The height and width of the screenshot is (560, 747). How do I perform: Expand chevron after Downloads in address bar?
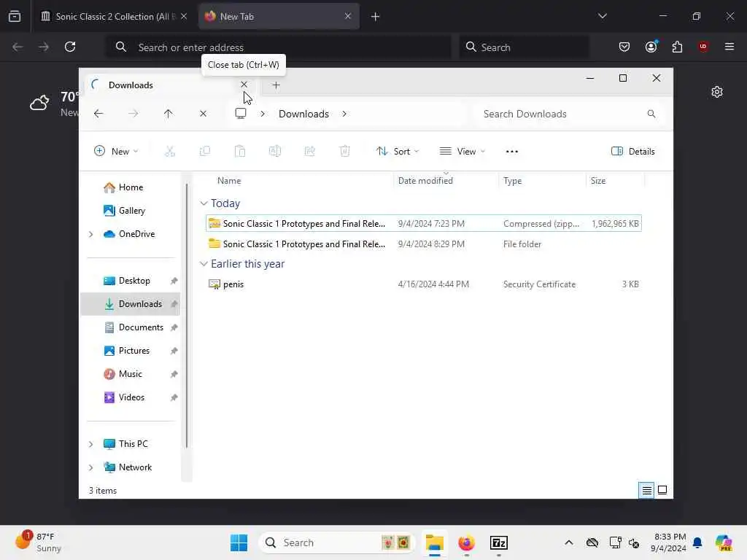(x=344, y=114)
